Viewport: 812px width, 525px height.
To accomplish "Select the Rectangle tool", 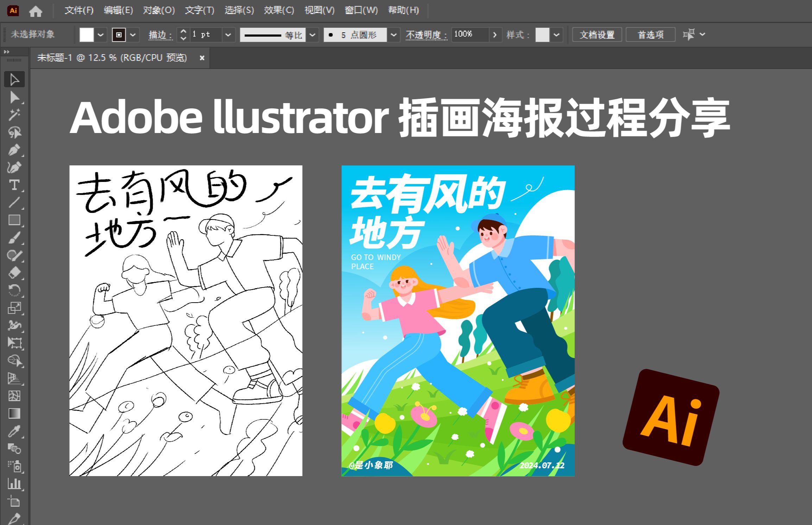I will tap(14, 220).
